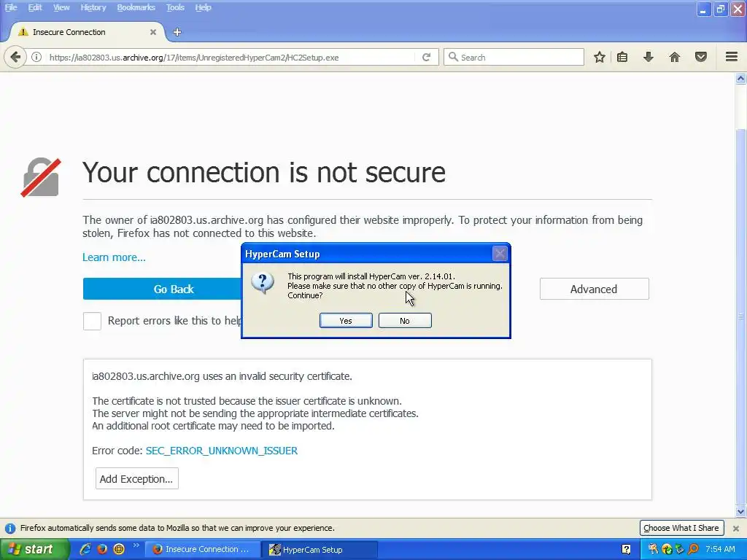
Task: Open a new tab with plus button
Action: [x=177, y=32]
